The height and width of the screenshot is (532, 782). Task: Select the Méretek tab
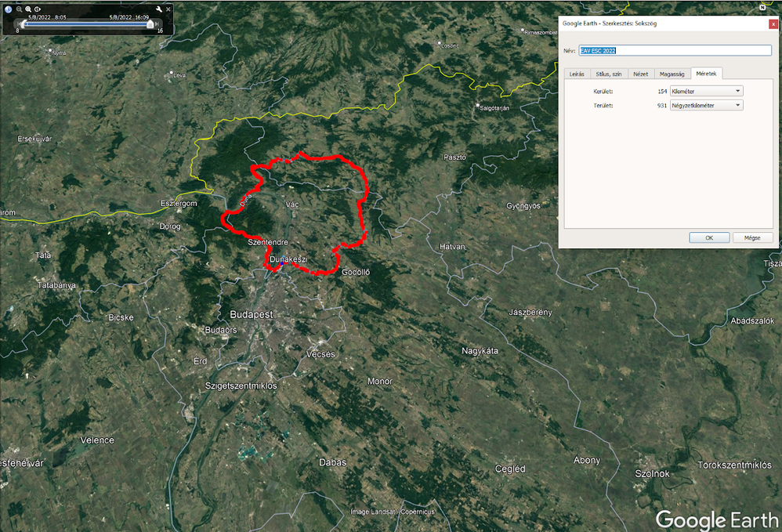click(706, 74)
